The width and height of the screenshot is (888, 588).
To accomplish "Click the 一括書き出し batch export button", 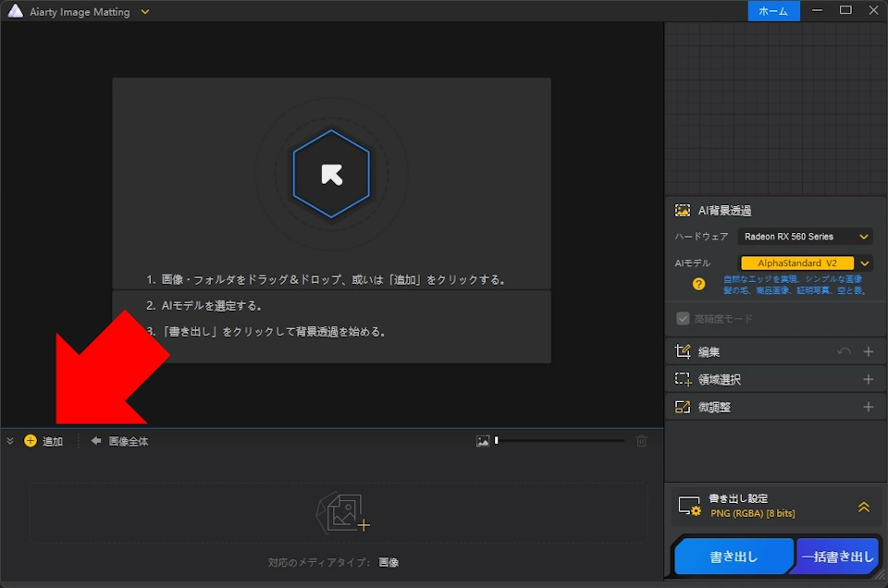I will tap(837, 557).
